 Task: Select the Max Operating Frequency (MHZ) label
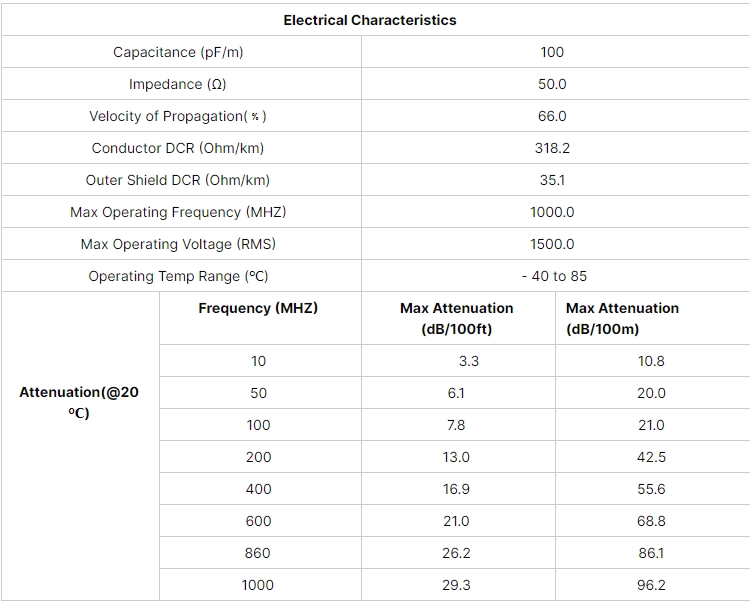tap(178, 212)
